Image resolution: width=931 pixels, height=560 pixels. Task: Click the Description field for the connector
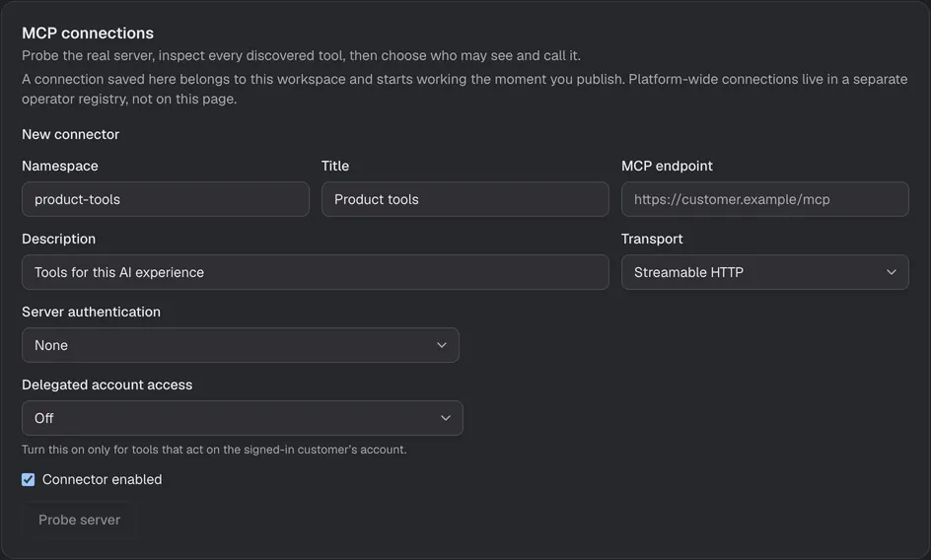click(x=316, y=272)
